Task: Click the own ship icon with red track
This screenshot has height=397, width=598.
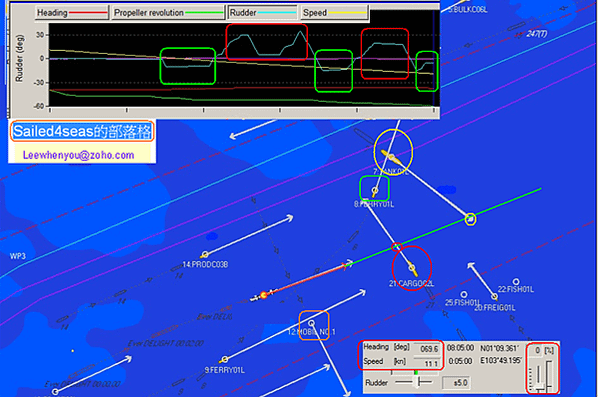Action: tap(263, 295)
